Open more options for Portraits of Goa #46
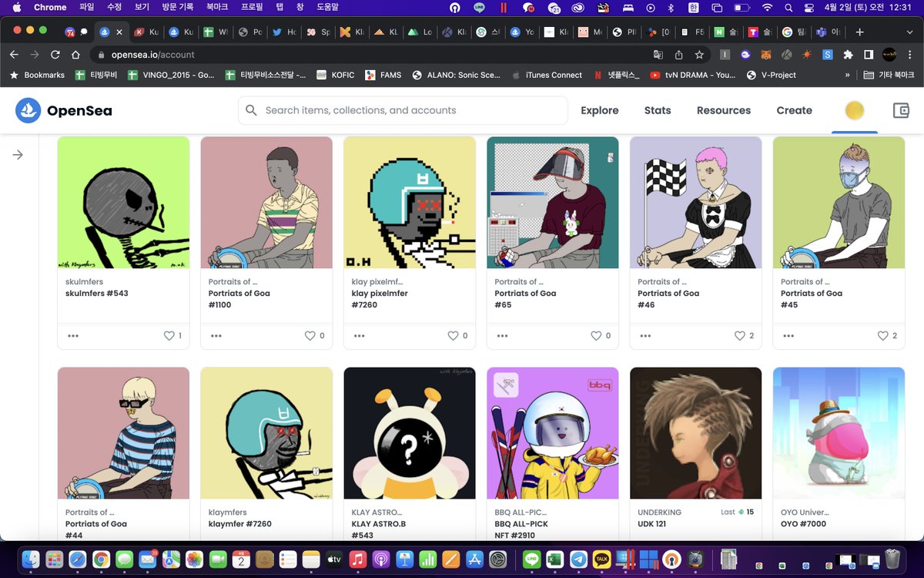The width and height of the screenshot is (924, 578). tap(645, 336)
